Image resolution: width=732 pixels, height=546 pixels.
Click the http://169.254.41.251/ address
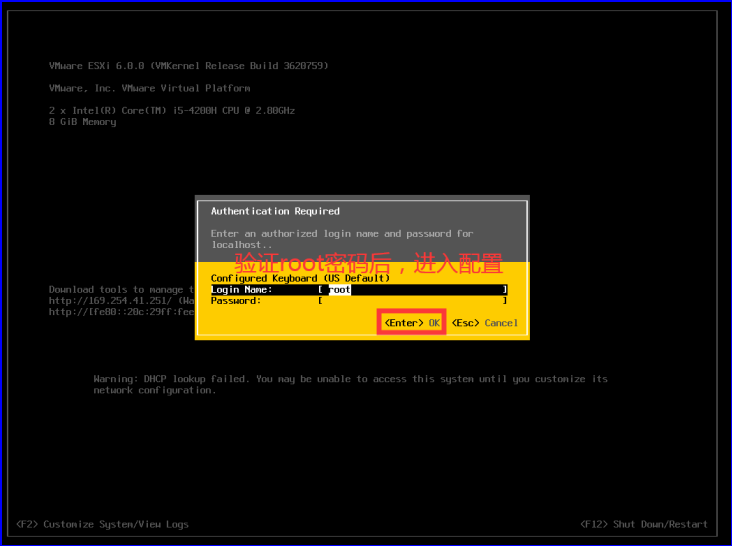pos(110,301)
